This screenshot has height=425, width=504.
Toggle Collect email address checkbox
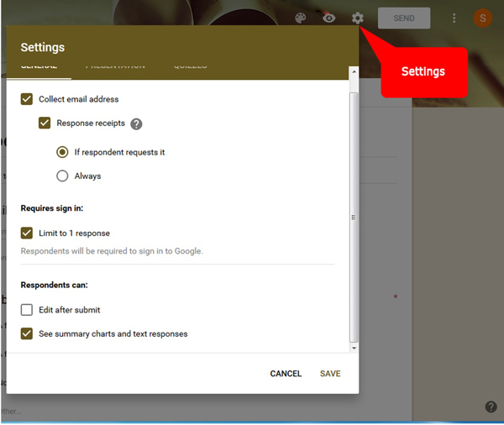(27, 99)
